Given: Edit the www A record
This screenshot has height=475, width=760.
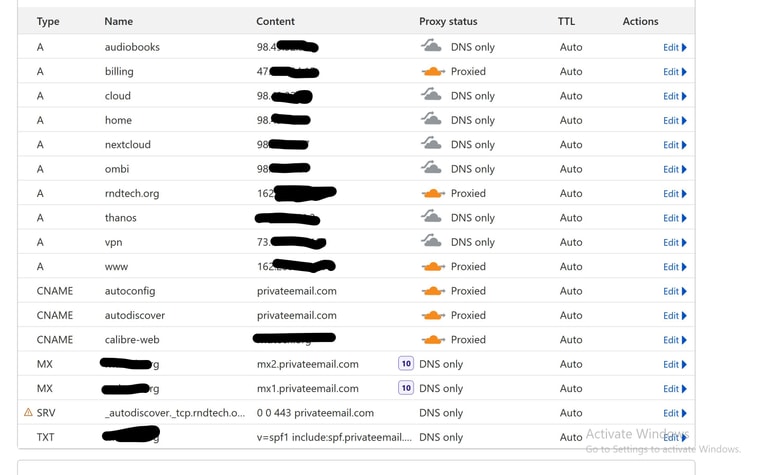Looking at the screenshot, I should click(x=675, y=267).
